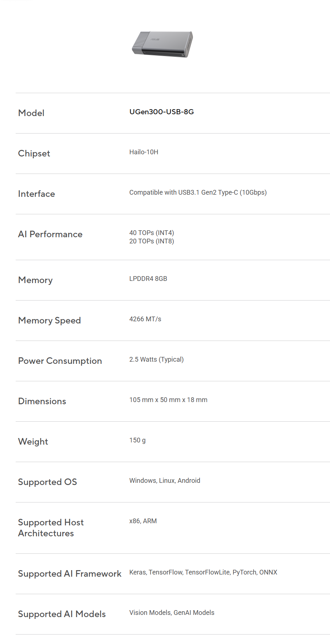Click the Hailo-10H chipset value
330x644 pixels.
click(144, 152)
